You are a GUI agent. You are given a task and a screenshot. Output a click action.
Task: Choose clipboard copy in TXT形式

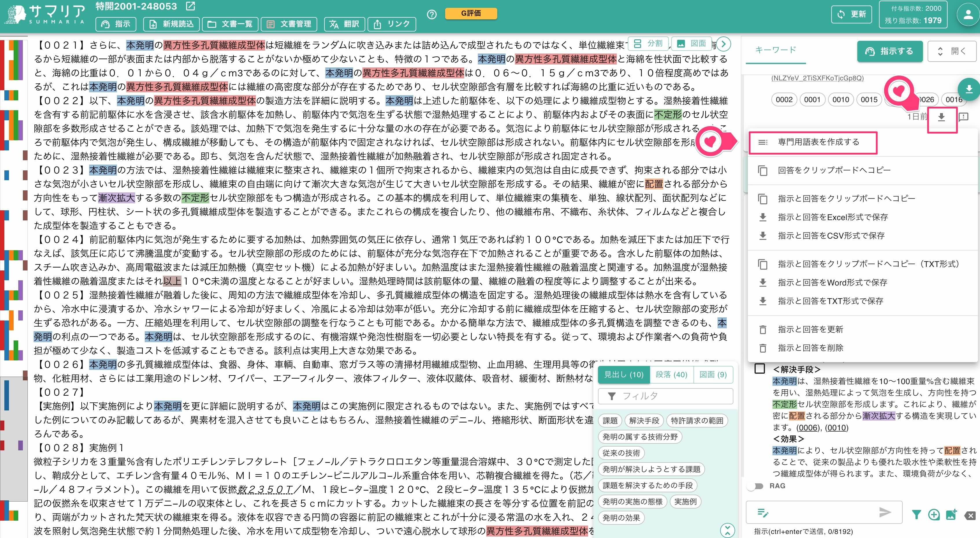tap(862, 264)
